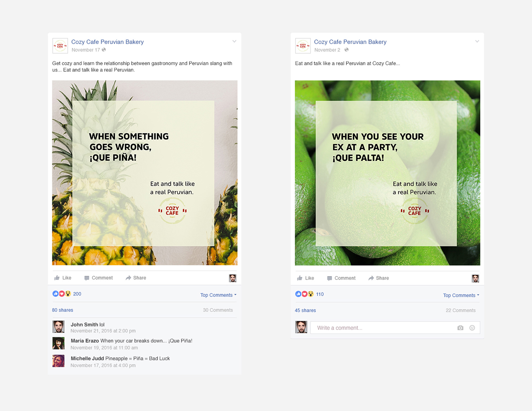
Task: Open options chevron on November 2 post
Action: (477, 41)
